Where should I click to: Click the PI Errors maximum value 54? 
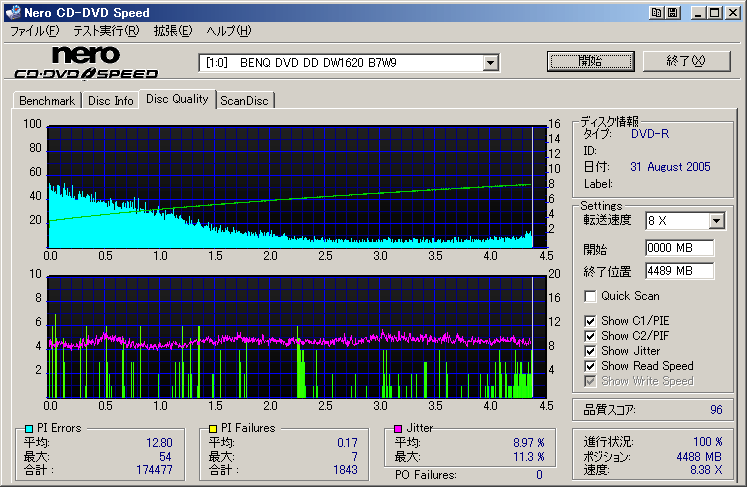pyautogui.click(x=165, y=457)
